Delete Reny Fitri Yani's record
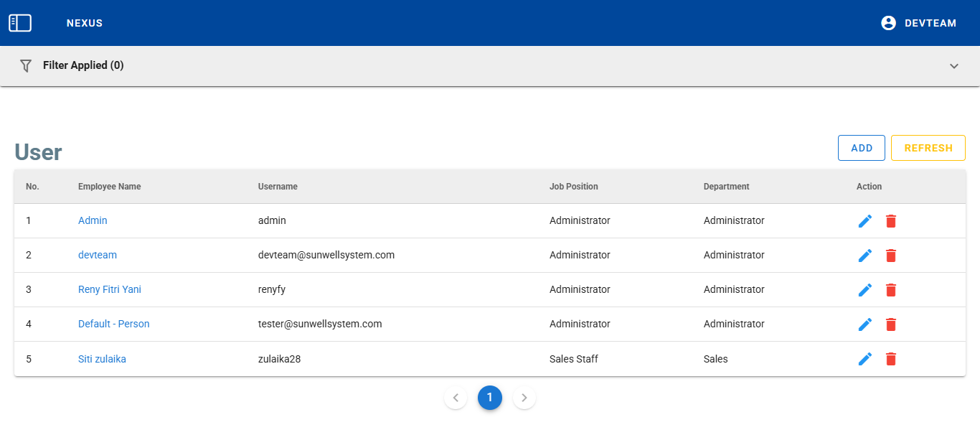This screenshot has height=430, width=980. pyautogui.click(x=890, y=290)
